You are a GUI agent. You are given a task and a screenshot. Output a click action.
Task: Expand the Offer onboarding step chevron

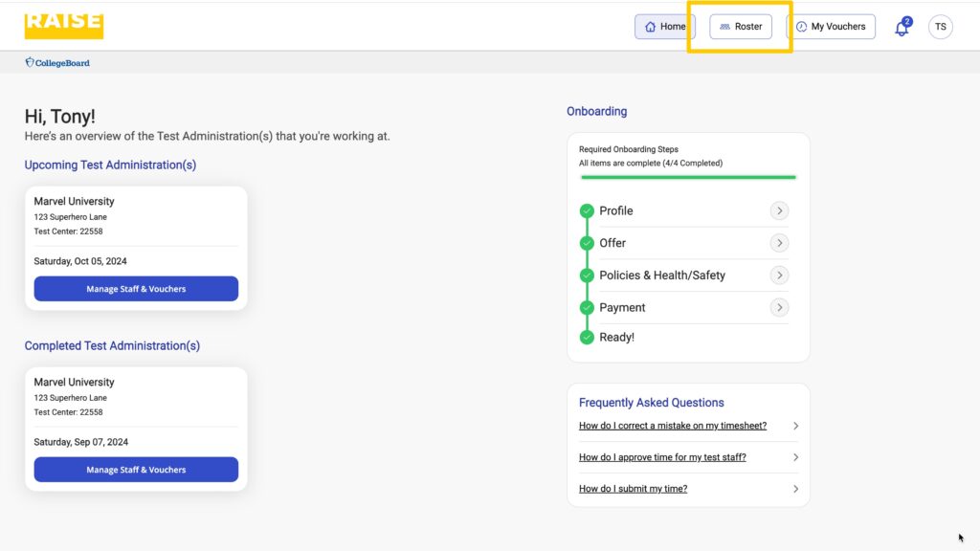pyautogui.click(x=779, y=243)
